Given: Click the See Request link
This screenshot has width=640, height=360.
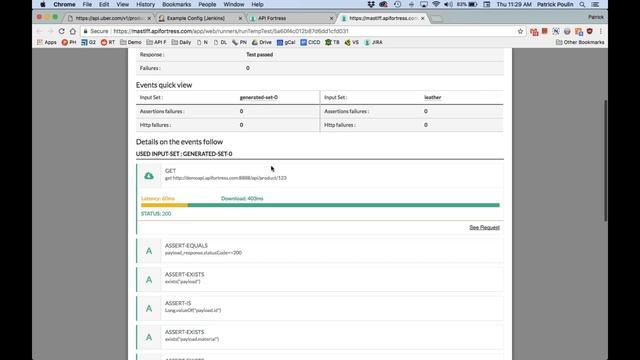Looking at the screenshot, I should 484,227.
